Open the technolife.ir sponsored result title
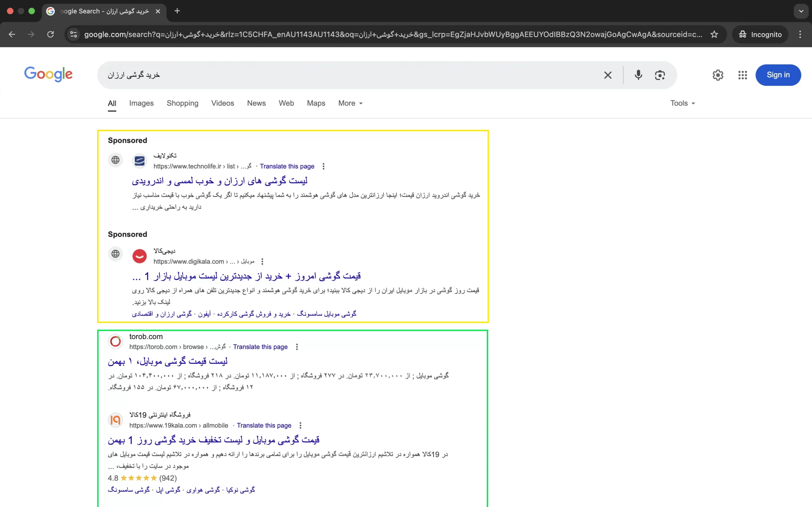Viewport: 812px width, 507px height. (x=219, y=181)
